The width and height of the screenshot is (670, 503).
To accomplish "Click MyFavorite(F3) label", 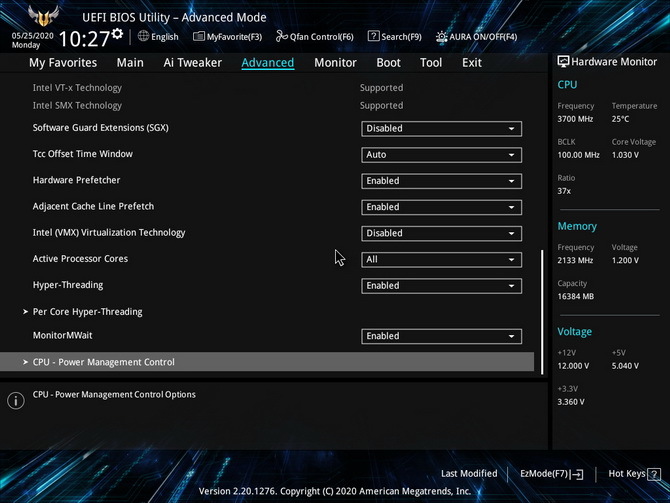I will [x=234, y=37].
